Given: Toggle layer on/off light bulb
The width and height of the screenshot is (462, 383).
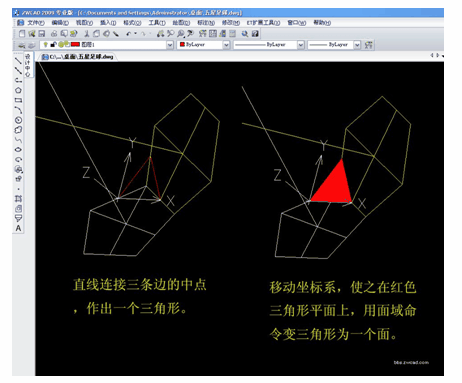Looking at the screenshot, I should (45, 44).
